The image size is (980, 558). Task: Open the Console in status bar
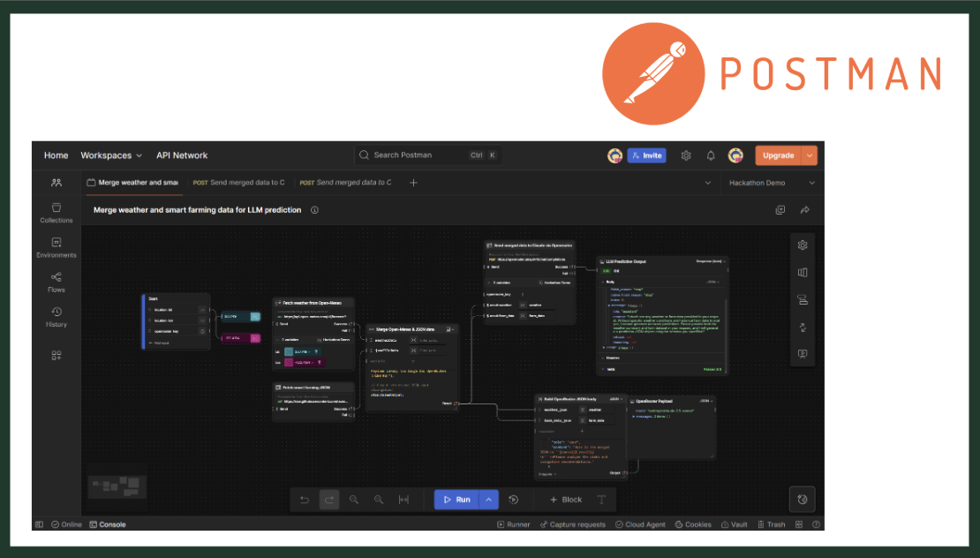click(108, 524)
